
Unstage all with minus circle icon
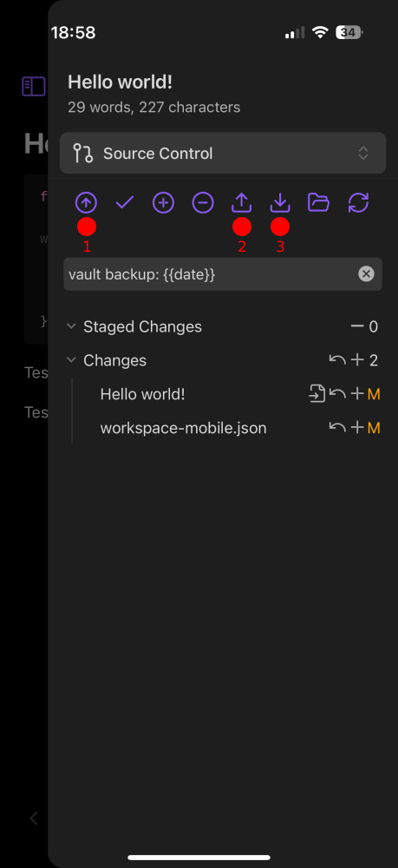(203, 202)
